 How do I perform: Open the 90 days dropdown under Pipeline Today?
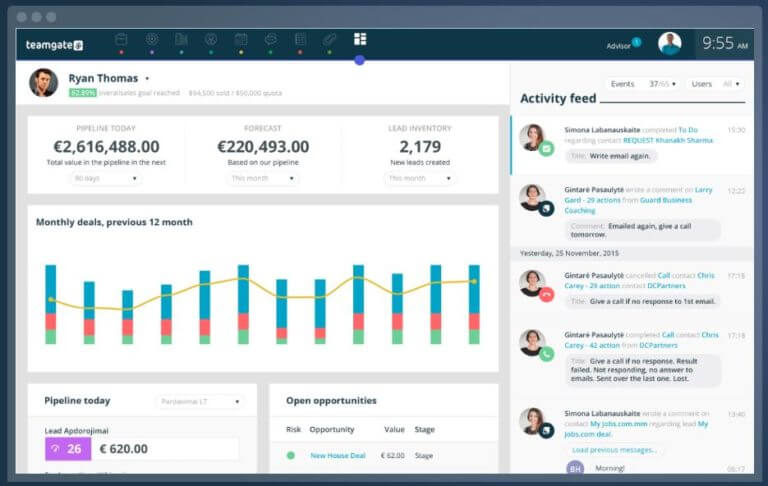pyautogui.click(x=105, y=178)
